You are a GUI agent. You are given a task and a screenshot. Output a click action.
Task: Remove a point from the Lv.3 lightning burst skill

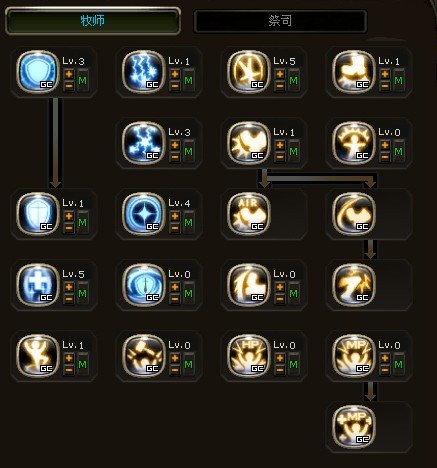click(x=175, y=157)
